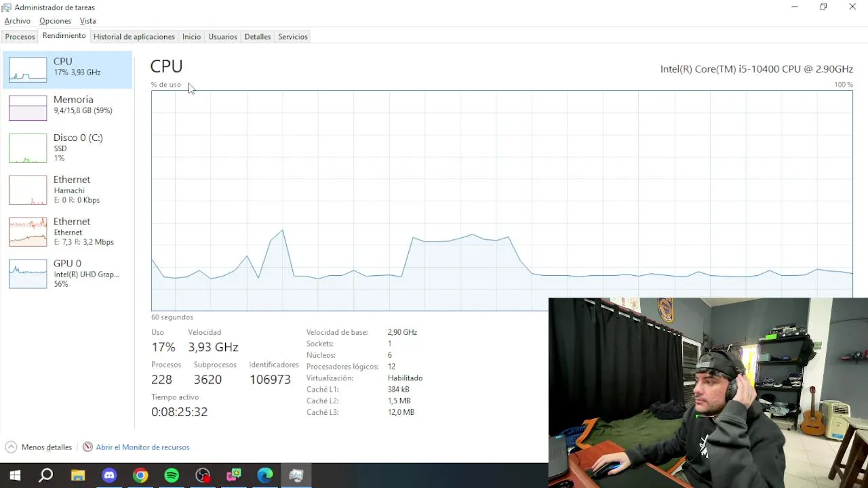Image resolution: width=868 pixels, height=488 pixels.
Task: Click the Virtualización Habilitado value
Action: [x=405, y=378]
